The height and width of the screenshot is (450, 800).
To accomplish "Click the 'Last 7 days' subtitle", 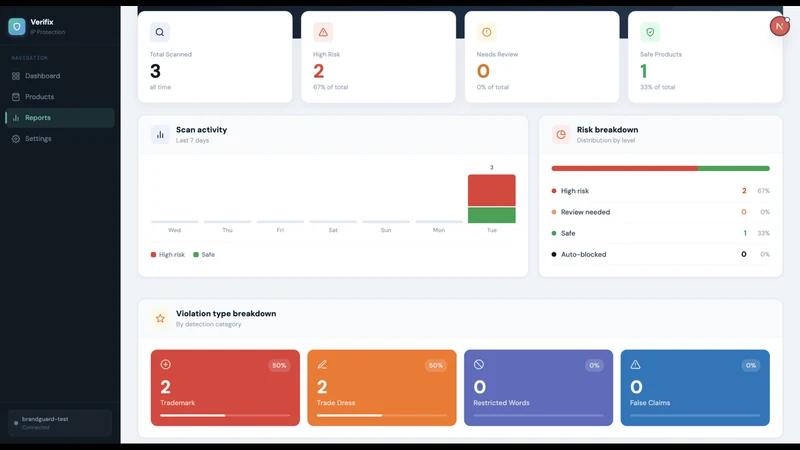I will 192,140.
